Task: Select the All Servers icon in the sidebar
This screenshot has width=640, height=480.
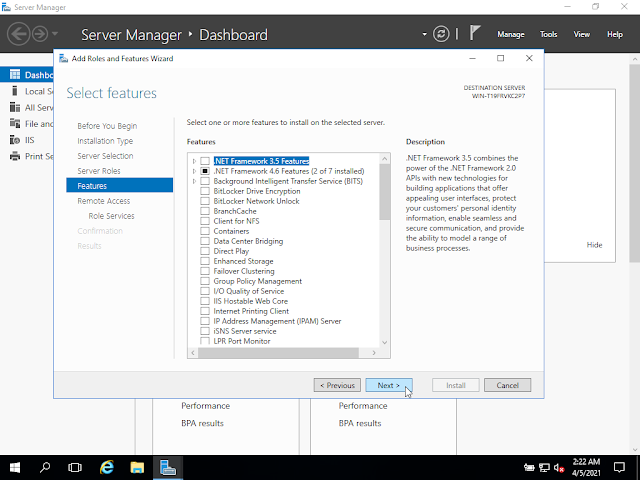Action: point(15,107)
